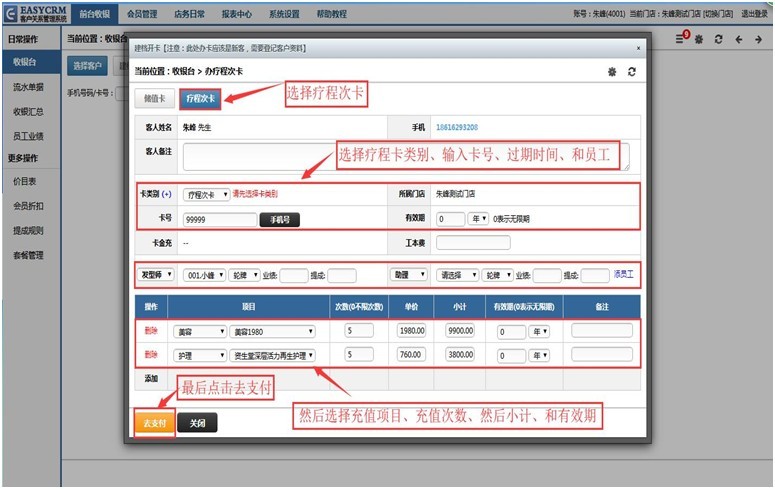775x489 pixels.
Task: Delete the 美容1980 row via 删除
Action: click(151, 330)
